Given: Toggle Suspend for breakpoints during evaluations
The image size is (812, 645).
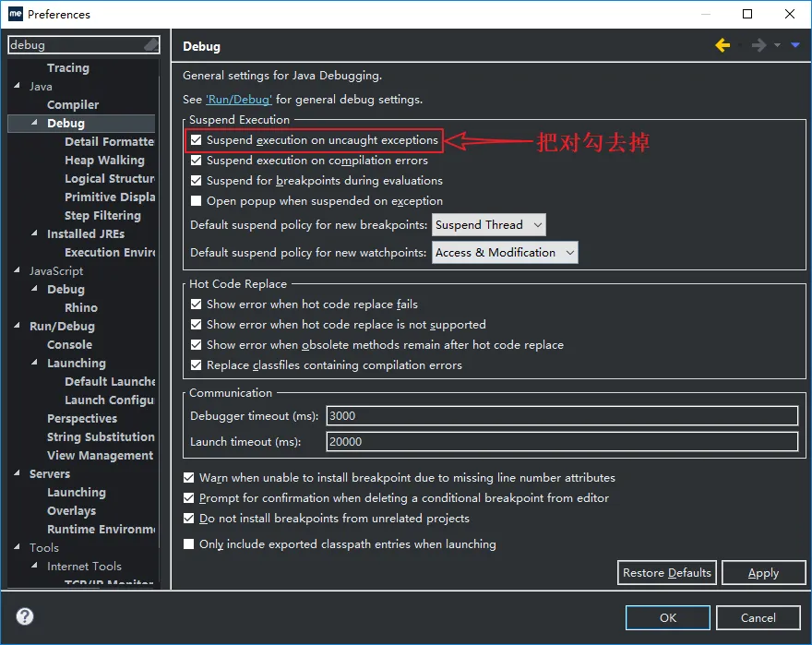Looking at the screenshot, I should 197,180.
